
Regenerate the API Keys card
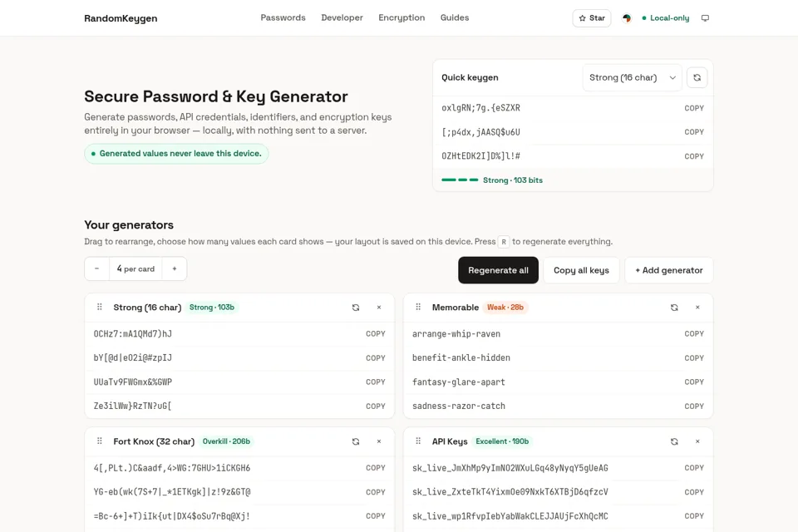click(674, 441)
